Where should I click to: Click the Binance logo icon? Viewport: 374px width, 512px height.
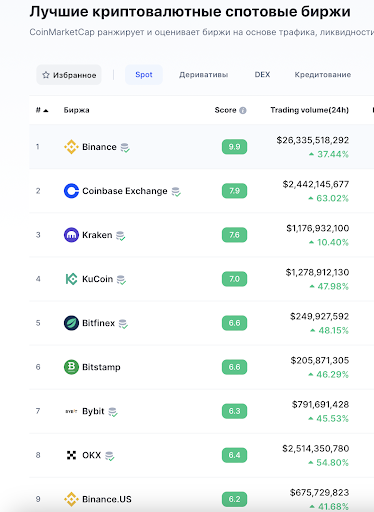coord(71,147)
